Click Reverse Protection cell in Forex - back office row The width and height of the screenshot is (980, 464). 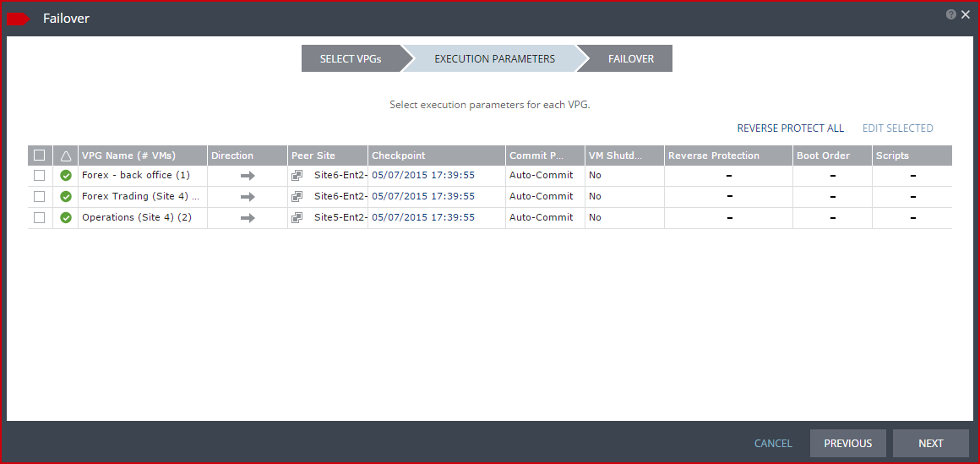coord(729,176)
